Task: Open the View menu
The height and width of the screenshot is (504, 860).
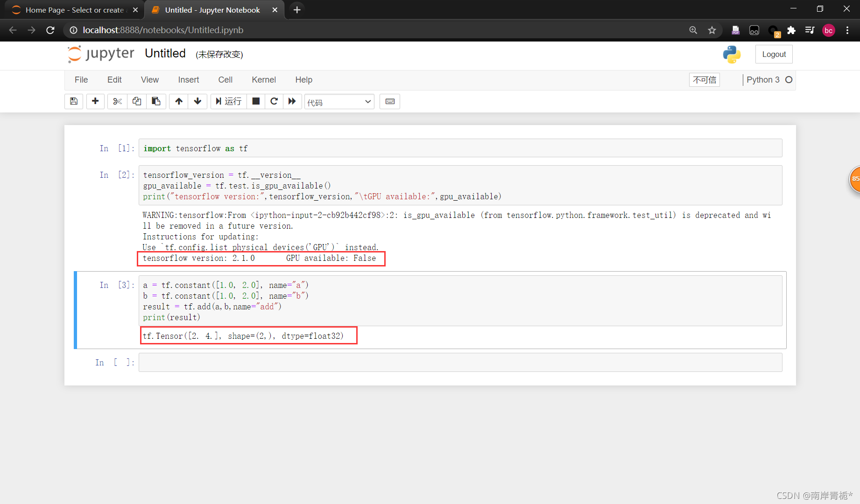Action: tap(150, 80)
